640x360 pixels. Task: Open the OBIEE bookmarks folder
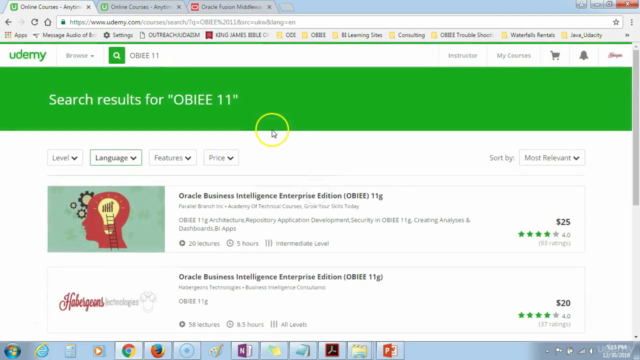coord(314,35)
